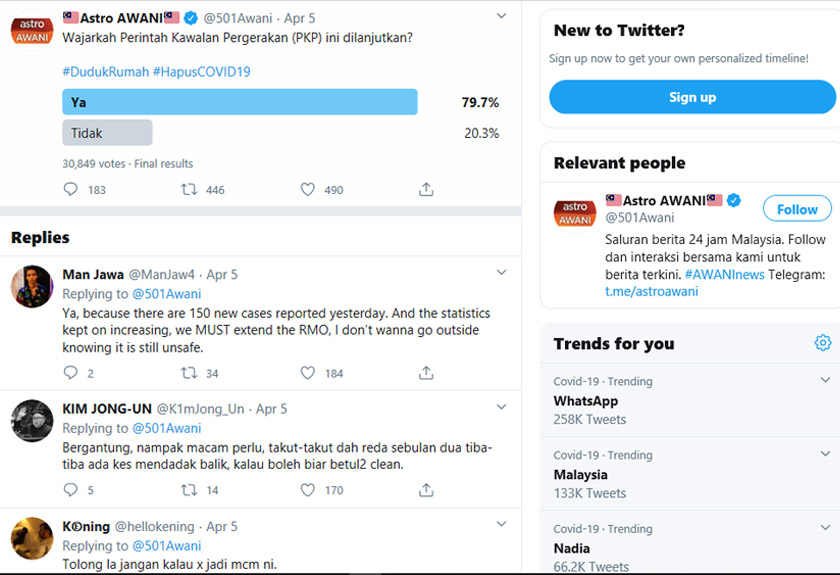Retweet the Astro AWANI poll tweet

pos(189,190)
